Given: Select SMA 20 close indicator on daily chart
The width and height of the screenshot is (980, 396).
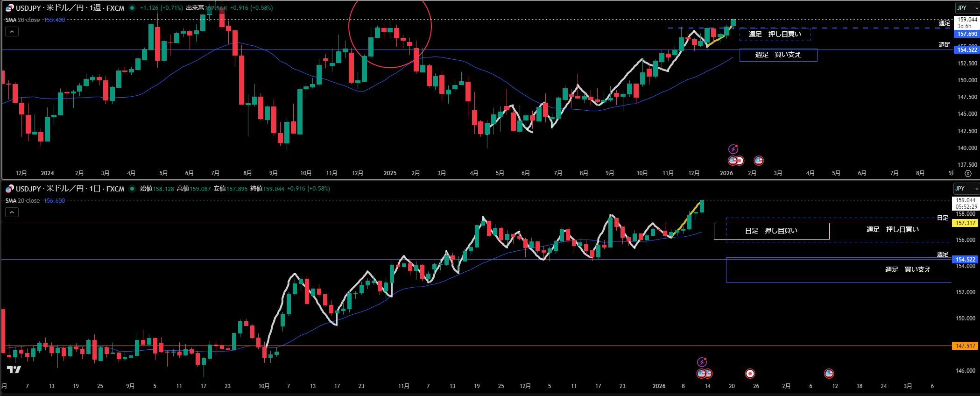Looking at the screenshot, I should point(23,201).
